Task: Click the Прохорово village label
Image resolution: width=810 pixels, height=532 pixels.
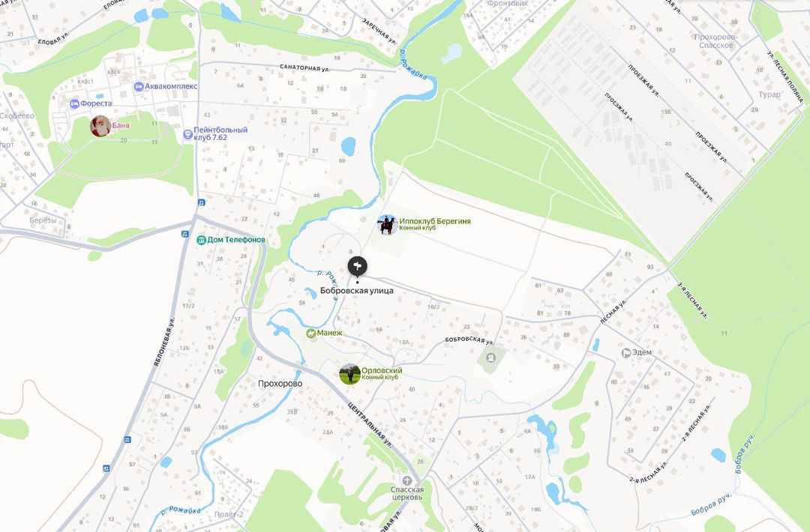Action: 280,384
